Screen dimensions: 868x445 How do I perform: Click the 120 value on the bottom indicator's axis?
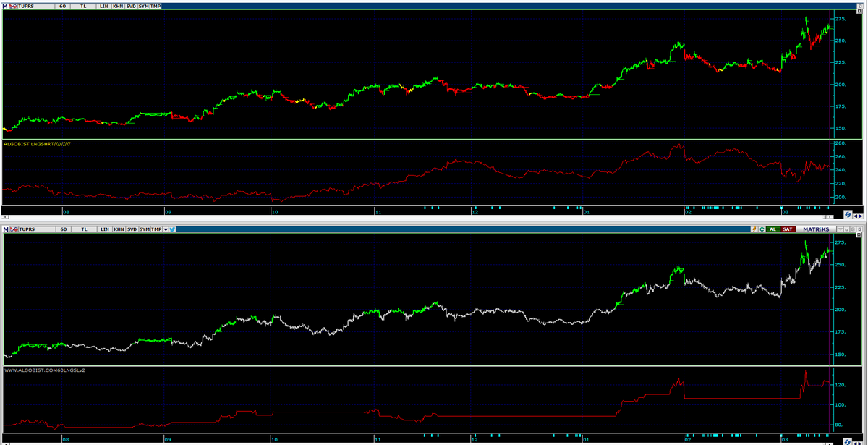click(839, 385)
